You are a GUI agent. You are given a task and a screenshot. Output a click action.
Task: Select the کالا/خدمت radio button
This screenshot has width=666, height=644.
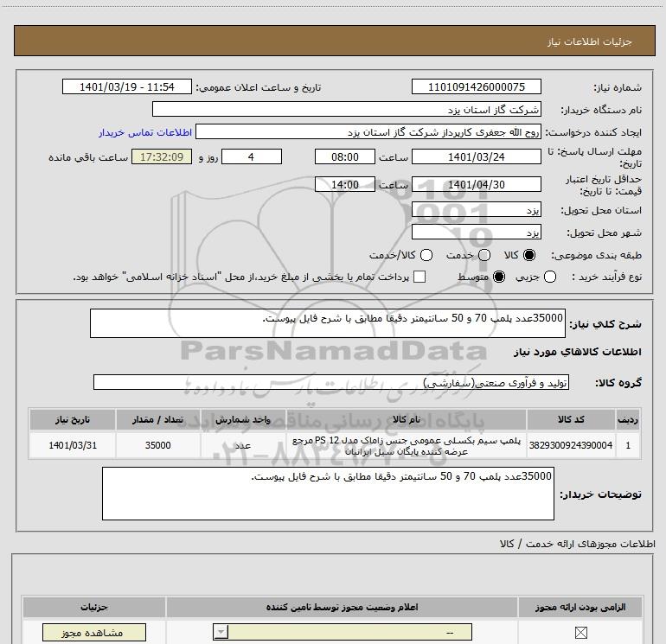pyautogui.click(x=426, y=255)
